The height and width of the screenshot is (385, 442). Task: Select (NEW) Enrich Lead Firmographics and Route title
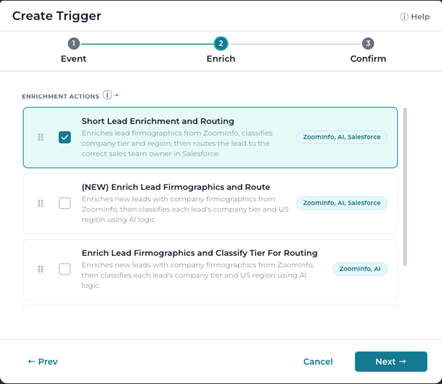[176, 187]
